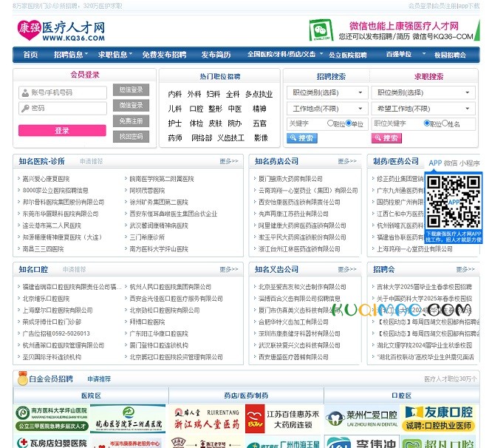The width and height of the screenshot is (492, 448).
Task: Focus 关键字 field in 招聘搜索
Action: (306, 123)
